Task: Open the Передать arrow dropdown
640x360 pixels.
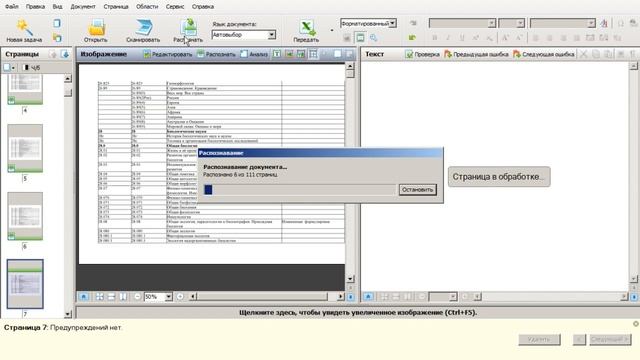Action: (331, 30)
